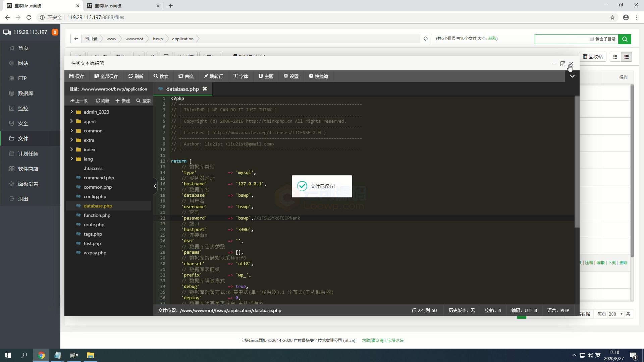Open 安全 in the panel sidebar

point(23,123)
